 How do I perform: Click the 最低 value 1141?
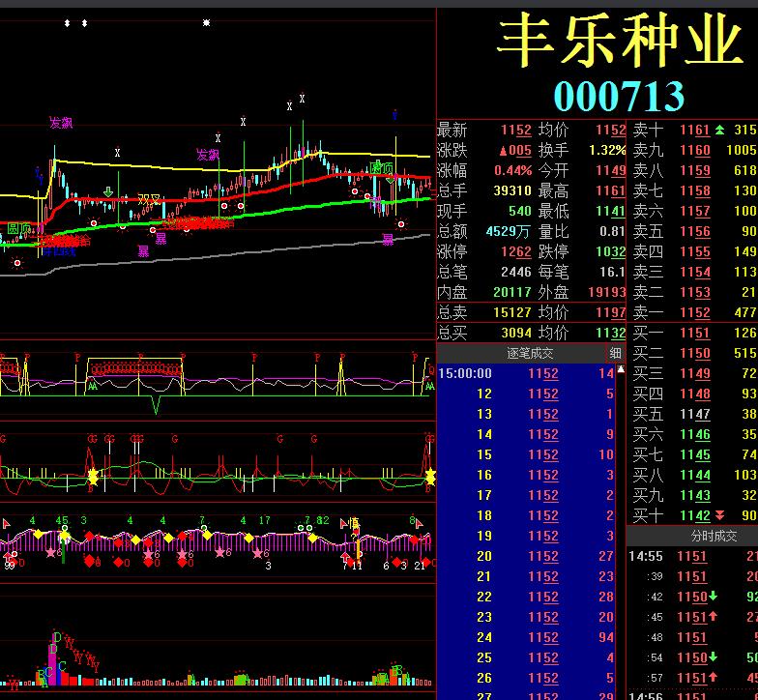click(x=611, y=211)
